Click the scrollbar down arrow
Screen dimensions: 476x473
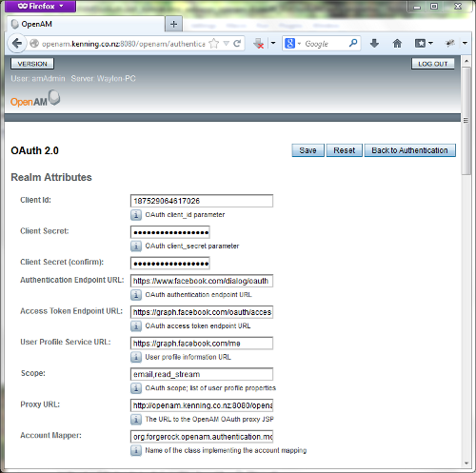(x=466, y=463)
